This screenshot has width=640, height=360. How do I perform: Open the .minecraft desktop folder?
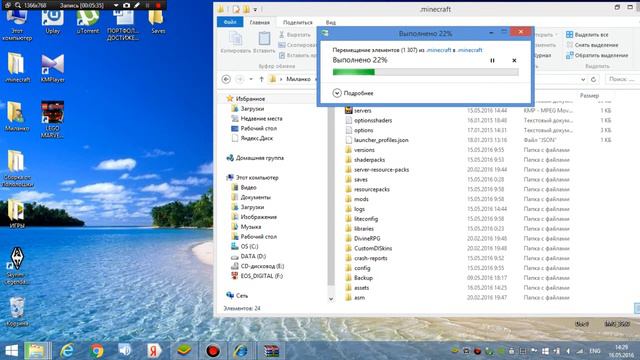coord(17,68)
